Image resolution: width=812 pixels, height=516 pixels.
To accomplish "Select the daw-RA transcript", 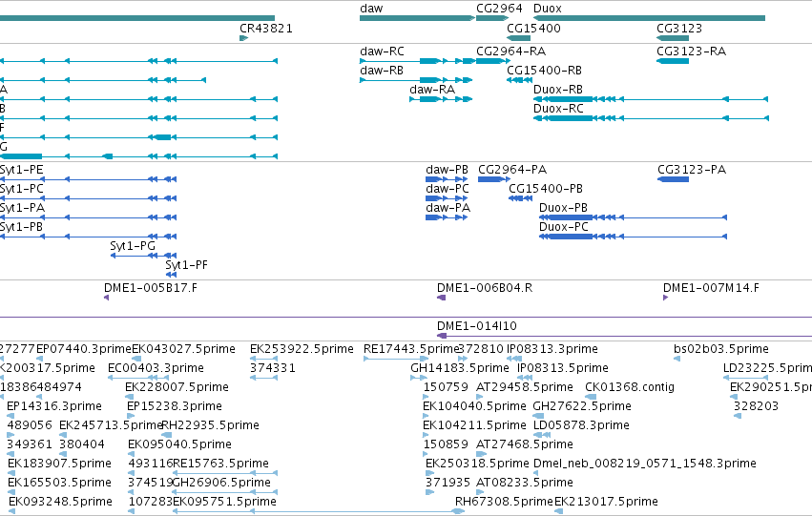I will [441, 99].
